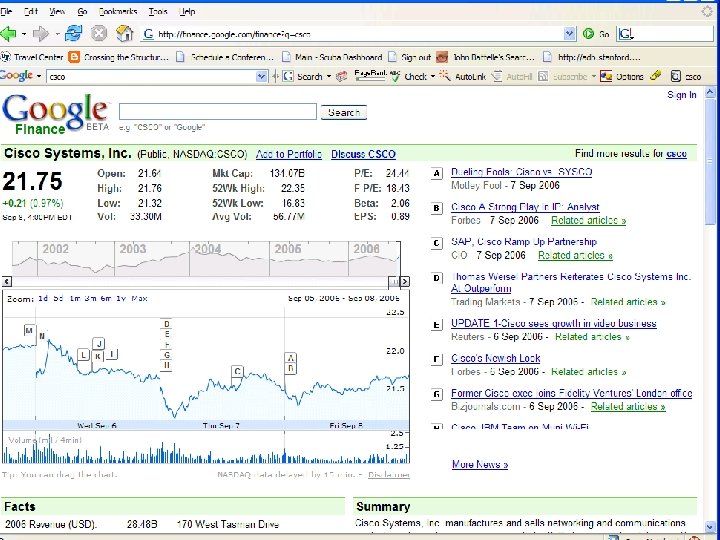The width and height of the screenshot is (720, 540).
Task: Open the Crossing the Structur... Blogger bookmark
Action: point(118,57)
